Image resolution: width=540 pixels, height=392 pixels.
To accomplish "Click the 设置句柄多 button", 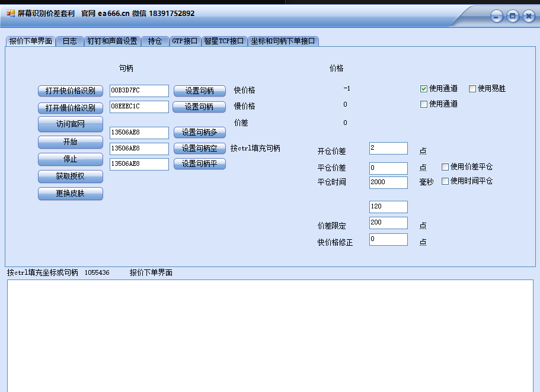I will (199, 132).
